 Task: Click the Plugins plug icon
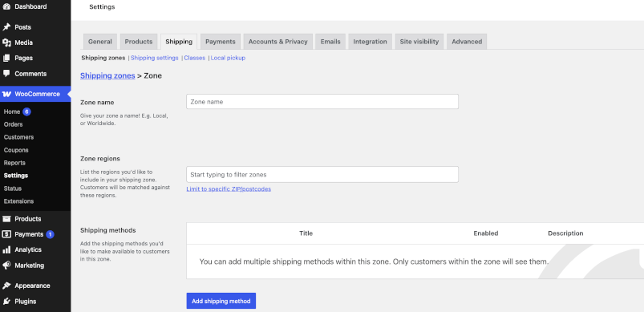6,302
